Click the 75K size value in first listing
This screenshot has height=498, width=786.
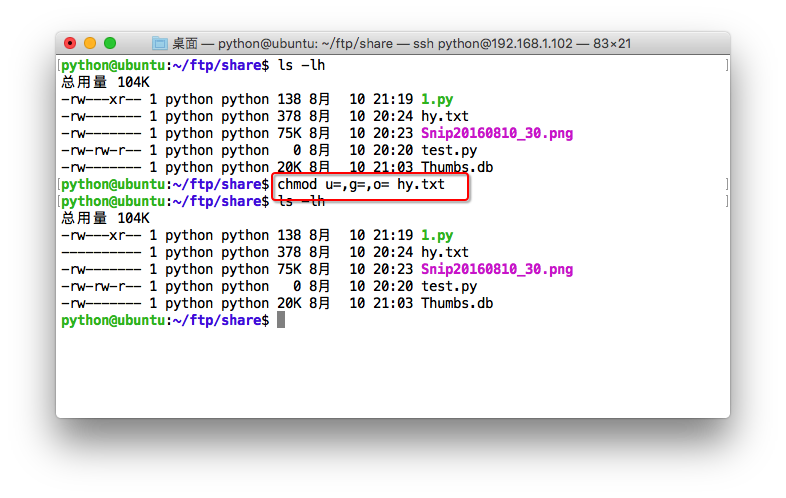click(289, 133)
